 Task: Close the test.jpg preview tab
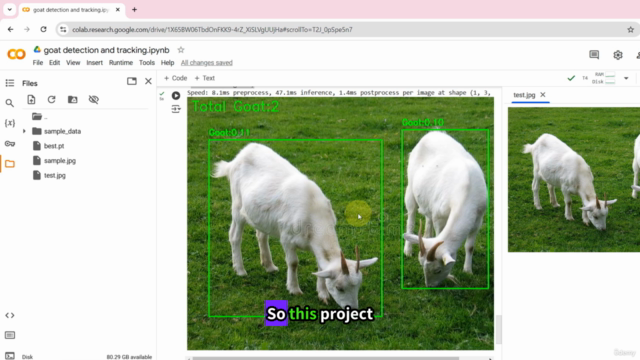pyautogui.click(x=543, y=95)
